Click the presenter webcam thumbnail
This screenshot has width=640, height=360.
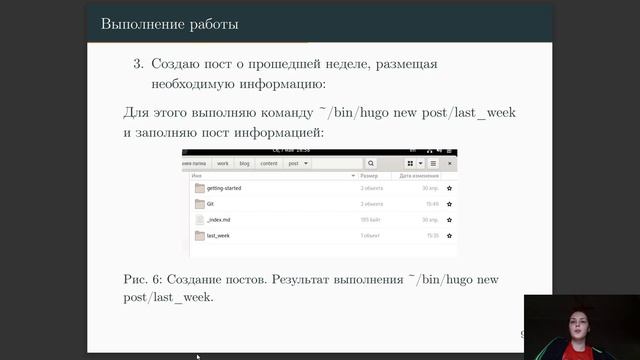[582, 327]
